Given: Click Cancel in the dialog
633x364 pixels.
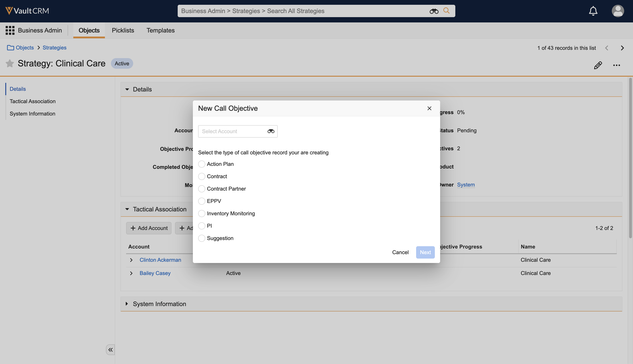Looking at the screenshot, I should (400, 252).
